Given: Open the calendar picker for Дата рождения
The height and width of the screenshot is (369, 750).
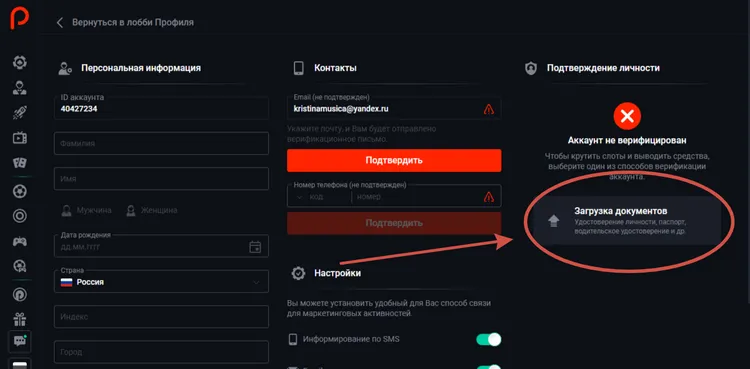Looking at the screenshot, I should (255, 247).
